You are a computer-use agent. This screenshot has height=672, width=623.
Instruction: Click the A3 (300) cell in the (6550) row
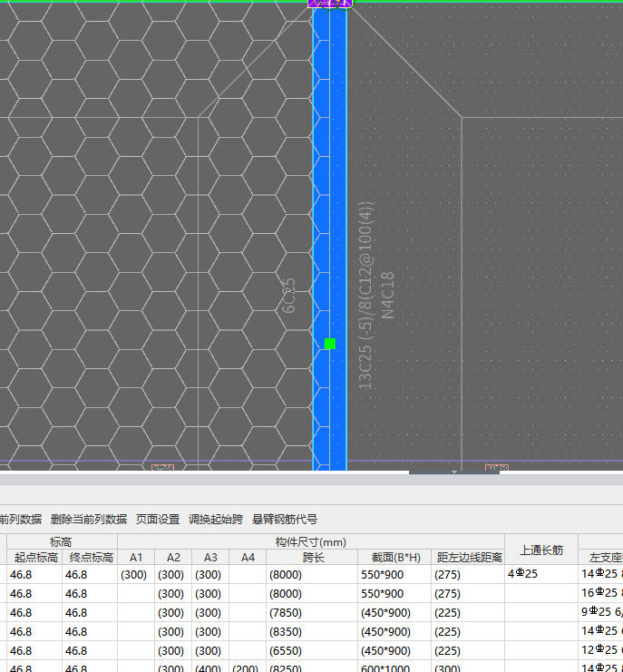tap(210, 650)
